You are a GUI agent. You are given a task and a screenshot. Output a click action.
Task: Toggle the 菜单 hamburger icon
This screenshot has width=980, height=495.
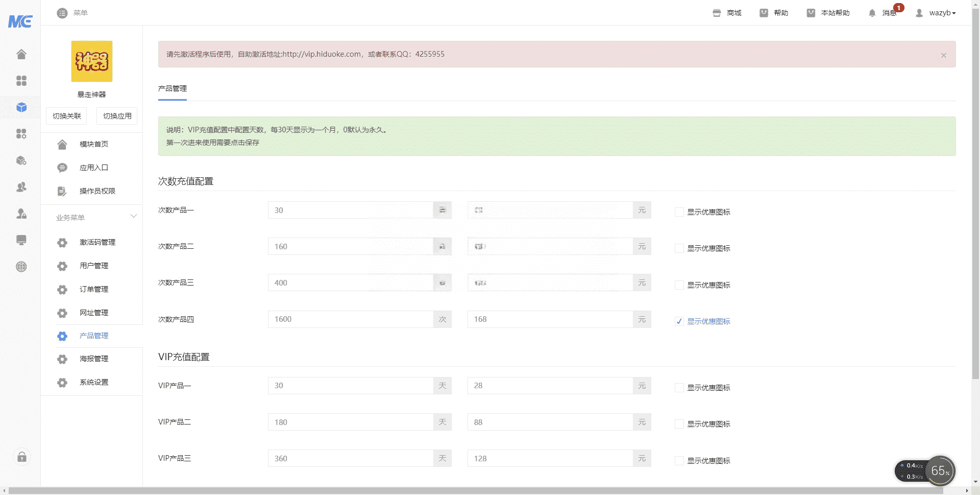tap(62, 13)
